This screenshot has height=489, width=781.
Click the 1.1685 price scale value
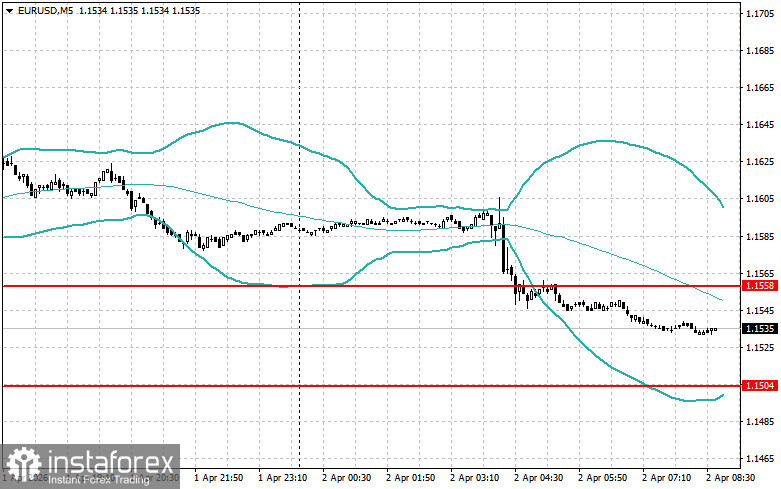point(760,50)
